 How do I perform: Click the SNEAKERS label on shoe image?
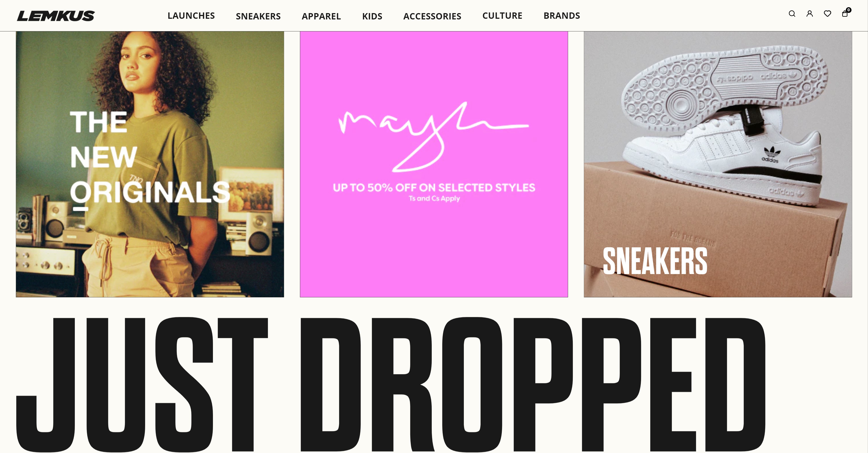click(655, 261)
